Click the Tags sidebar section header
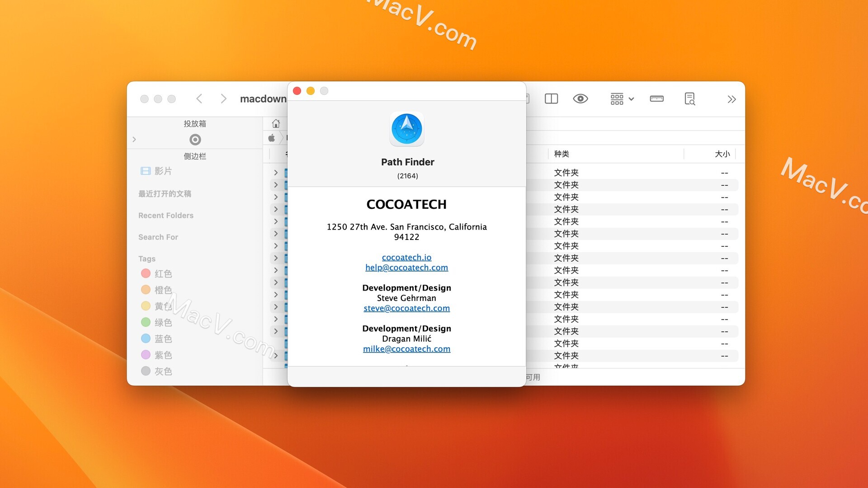 point(146,259)
